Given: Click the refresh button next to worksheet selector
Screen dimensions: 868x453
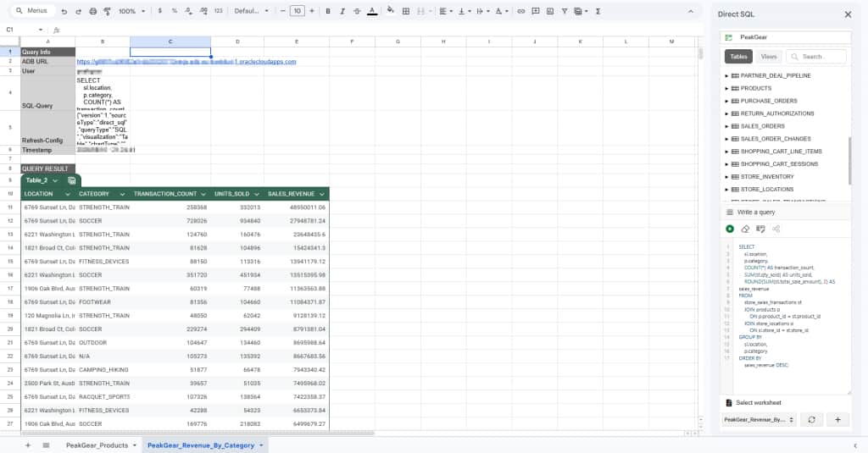Looking at the screenshot, I should (811, 420).
